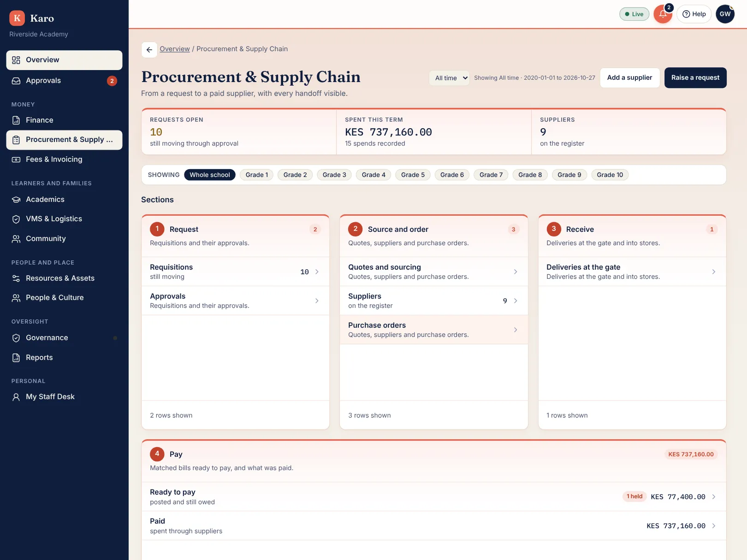The width and height of the screenshot is (747, 560).
Task: Click the Fees & Invoicing banknote icon
Action: click(x=16, y=159)
